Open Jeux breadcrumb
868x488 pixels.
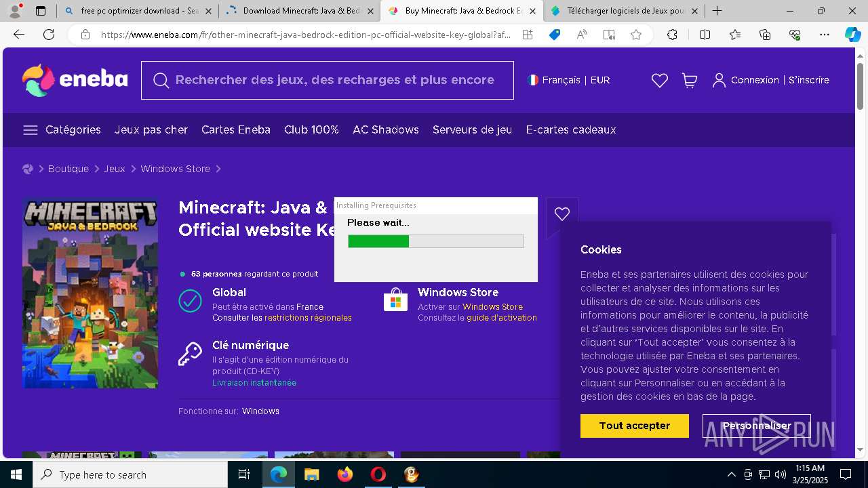tap(115, 169)
